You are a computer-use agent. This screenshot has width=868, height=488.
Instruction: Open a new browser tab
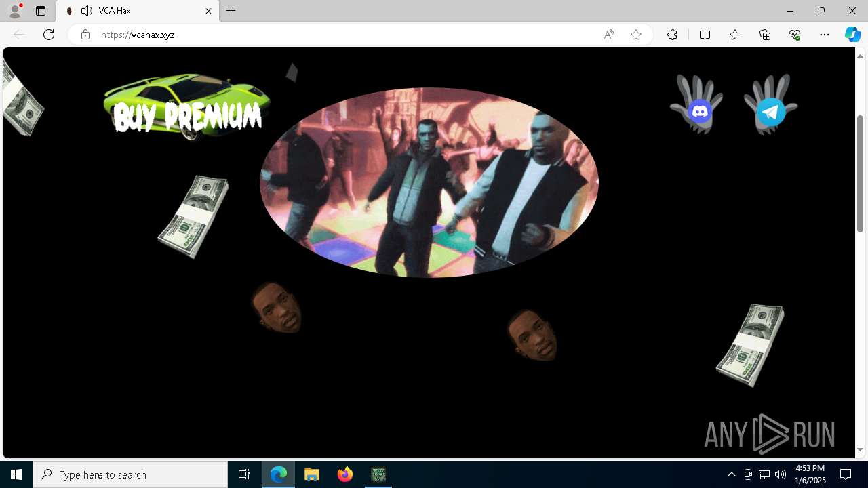(231, 11)
